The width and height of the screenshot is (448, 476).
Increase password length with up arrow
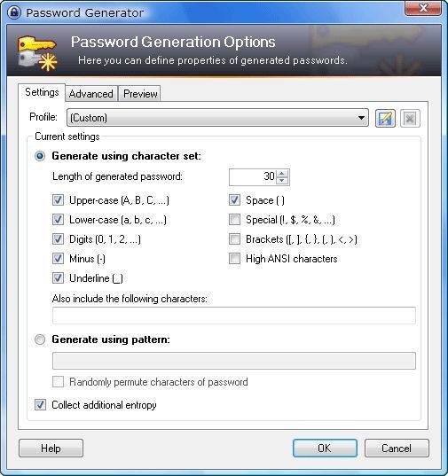point(282,174)
